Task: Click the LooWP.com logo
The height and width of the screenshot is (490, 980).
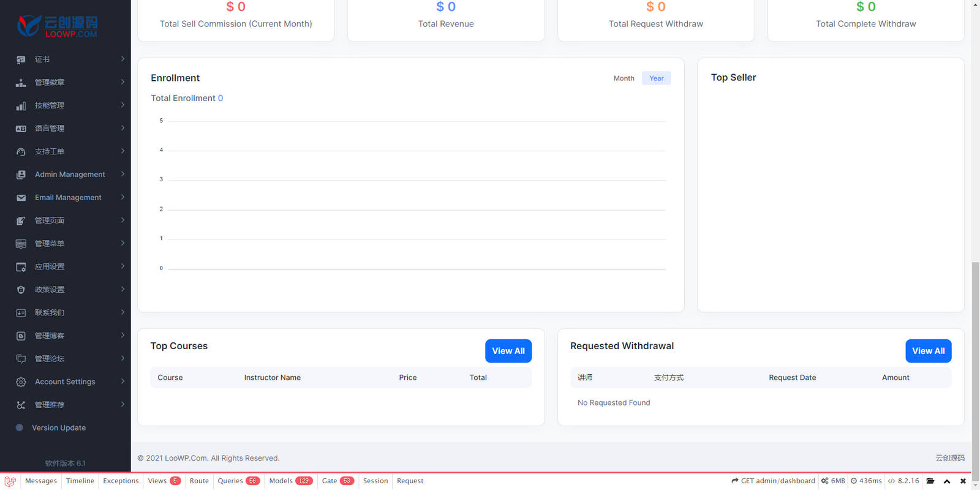Action: point(58,26)
